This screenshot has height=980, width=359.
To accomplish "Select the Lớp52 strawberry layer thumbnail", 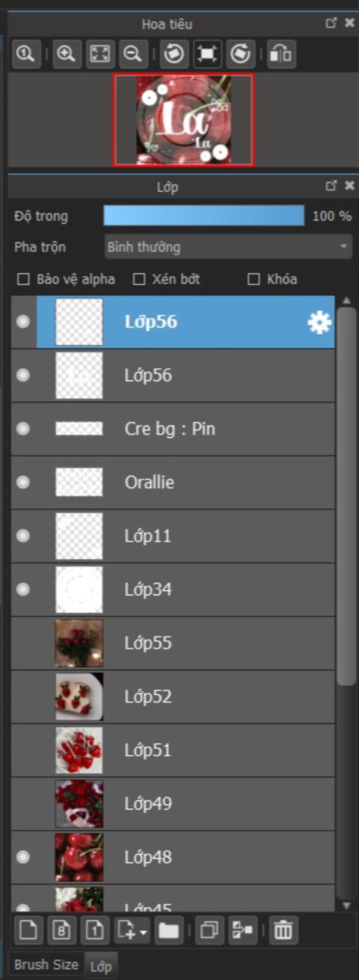I will point(79,697).
